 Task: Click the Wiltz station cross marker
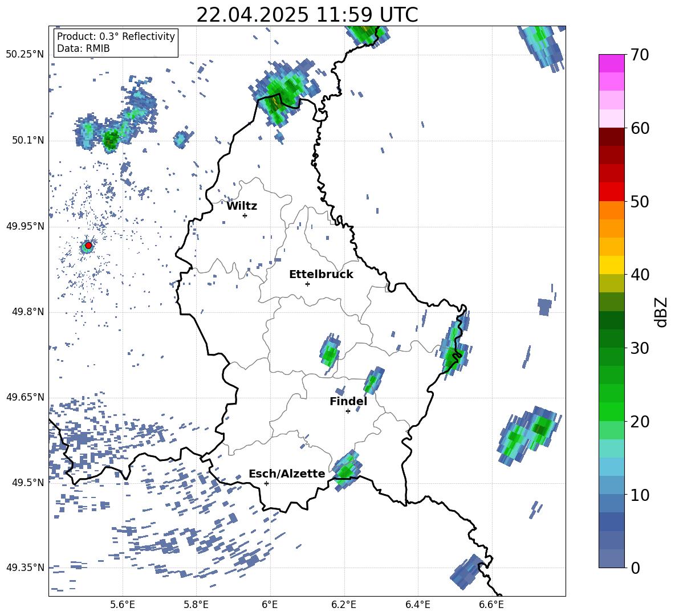click(245, 215)
